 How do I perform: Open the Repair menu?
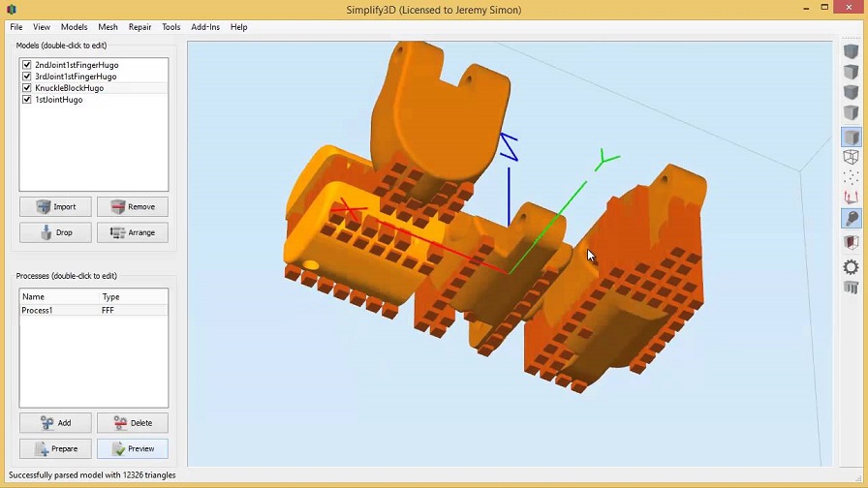[x=139, y=27]
